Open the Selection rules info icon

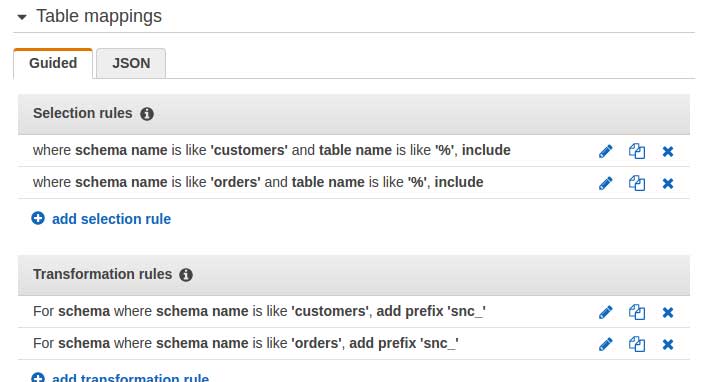(x=147, y=114)
